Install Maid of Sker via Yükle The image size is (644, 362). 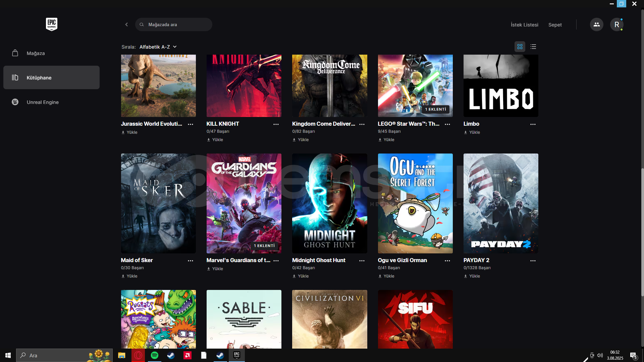[129, 276]
